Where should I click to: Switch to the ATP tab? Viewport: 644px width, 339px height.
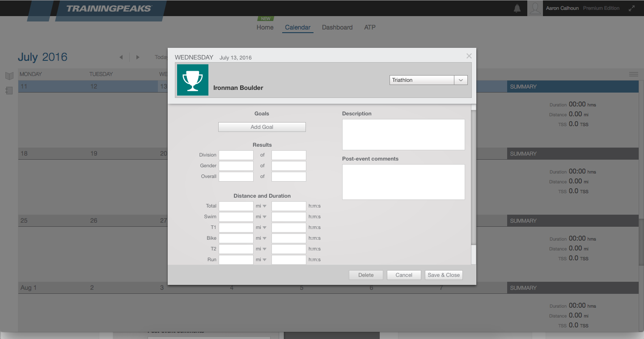pos(370,27)
